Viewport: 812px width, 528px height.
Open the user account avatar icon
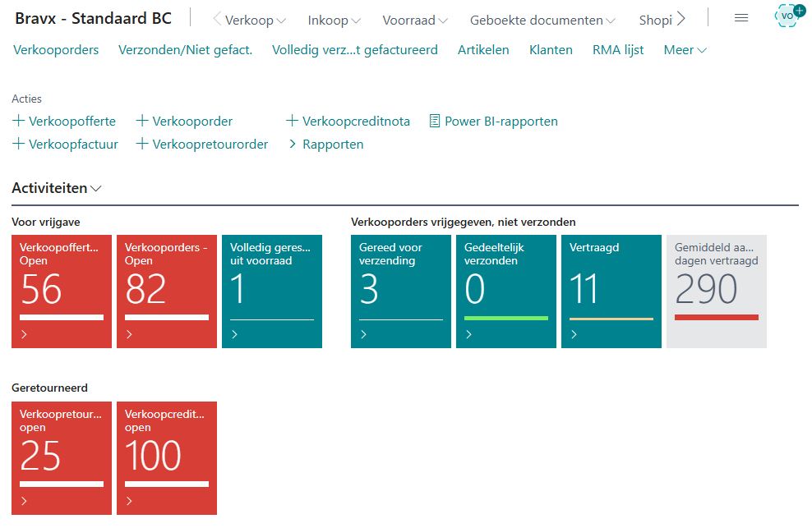click(x=788, y=16)
